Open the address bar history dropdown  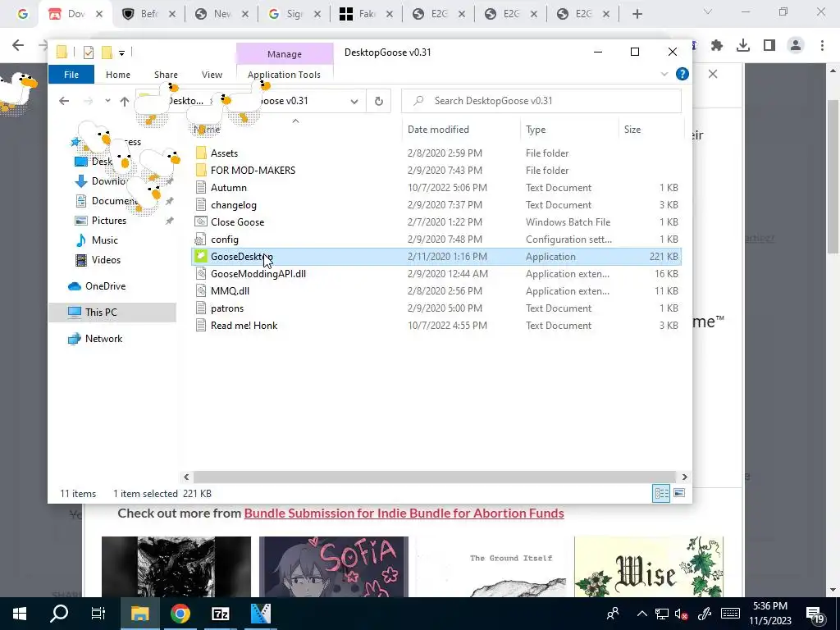tap(354, 101)
